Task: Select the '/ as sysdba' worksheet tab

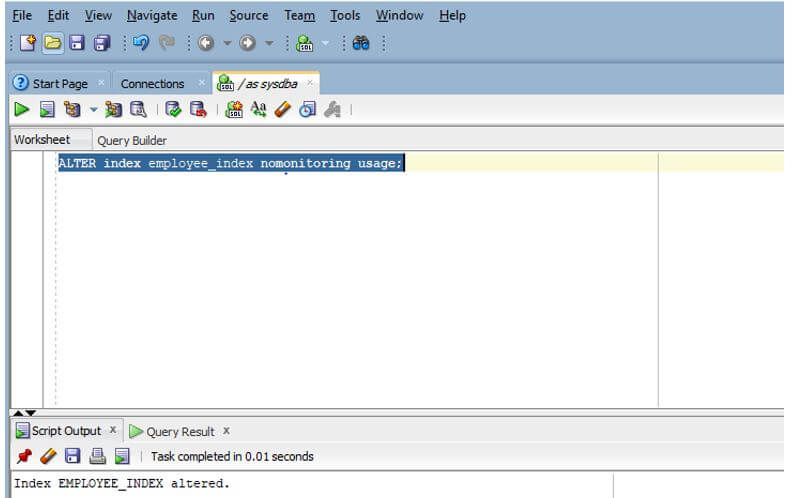Action: (x=267, y=83)
